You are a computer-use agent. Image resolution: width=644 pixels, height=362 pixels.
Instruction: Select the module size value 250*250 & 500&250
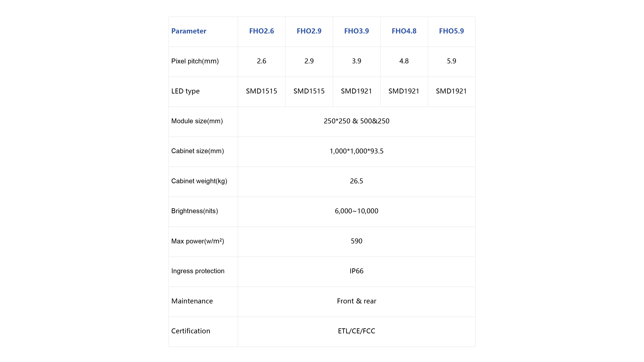[356, 121]
